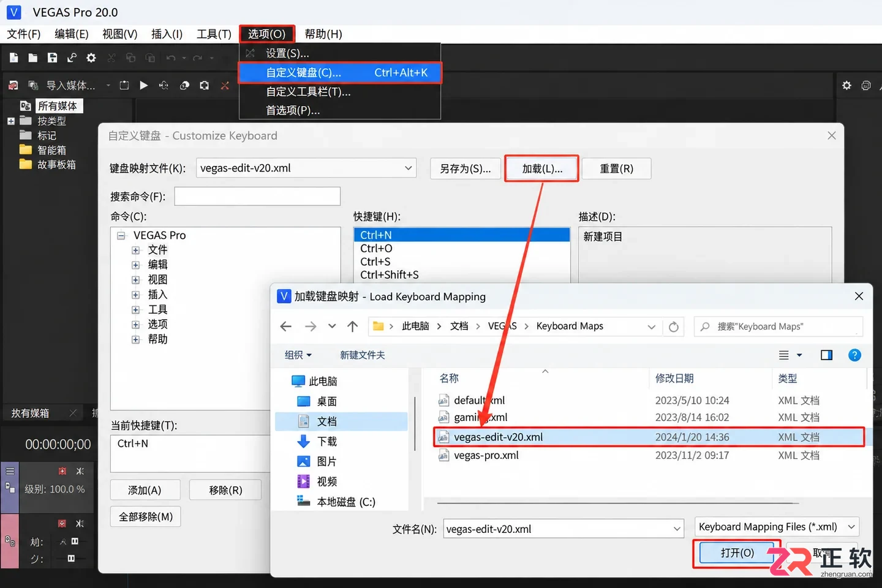
Task: Click the 搜索命令 search field
Action: [x=257, y=196]
